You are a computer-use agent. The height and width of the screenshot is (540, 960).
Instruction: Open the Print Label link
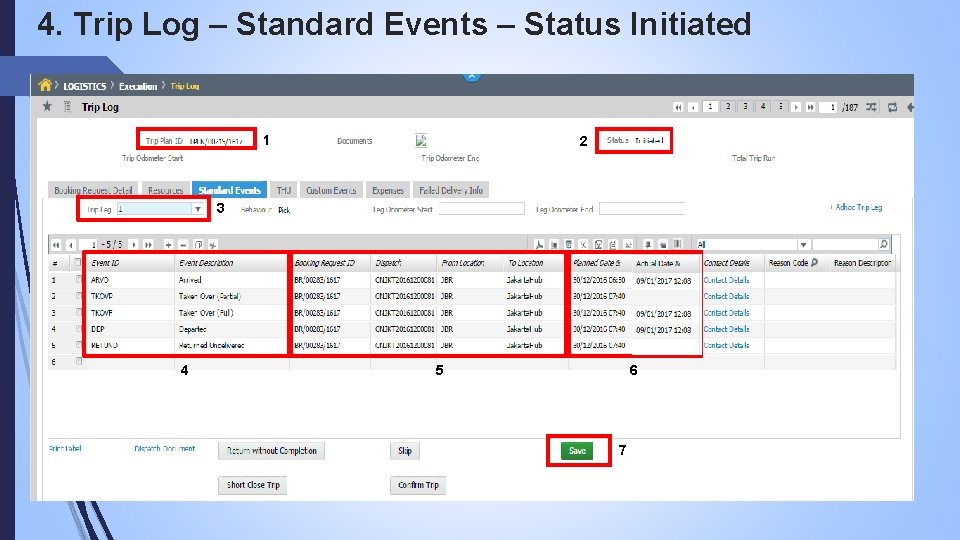point(65,449)
